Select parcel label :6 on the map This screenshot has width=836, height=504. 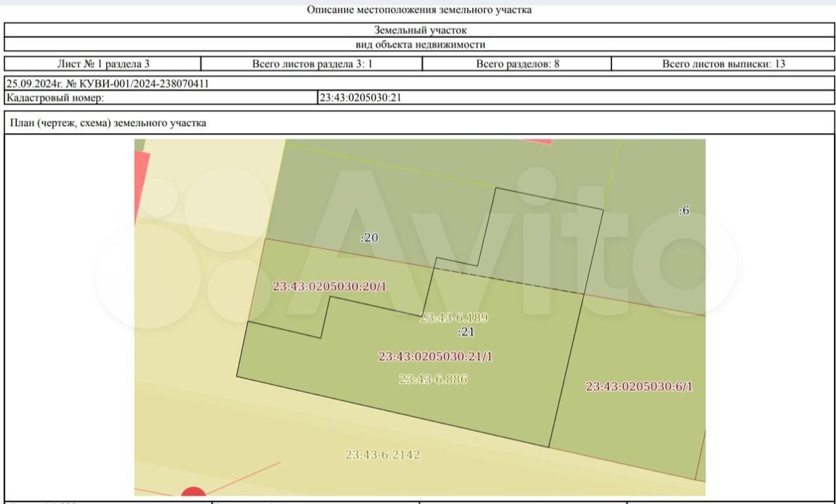(683, 211)
